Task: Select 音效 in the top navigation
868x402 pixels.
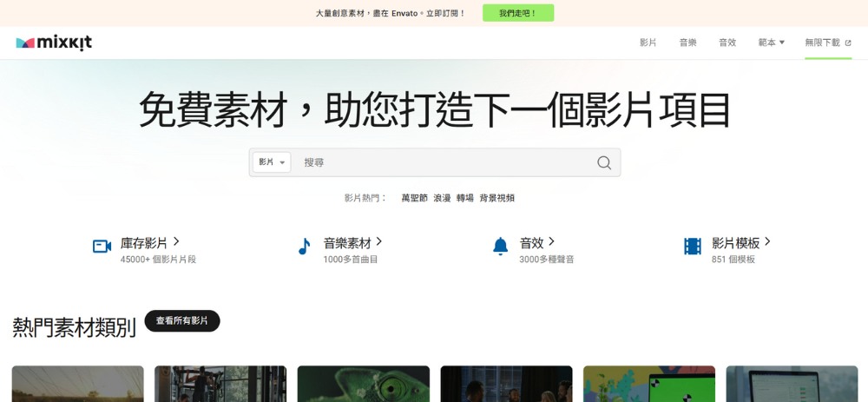Action: pyautogui.click(x=727, y=43)
